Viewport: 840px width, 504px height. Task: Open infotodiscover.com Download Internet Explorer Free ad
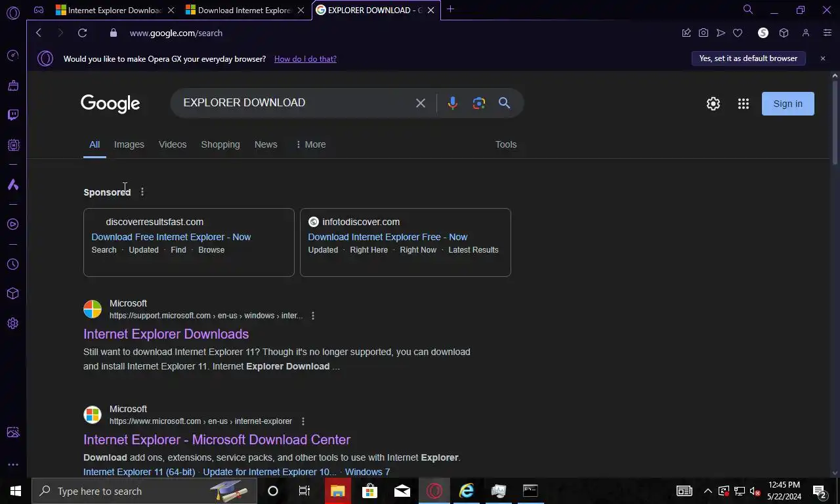pyautogui.click(x=388, y=237)
